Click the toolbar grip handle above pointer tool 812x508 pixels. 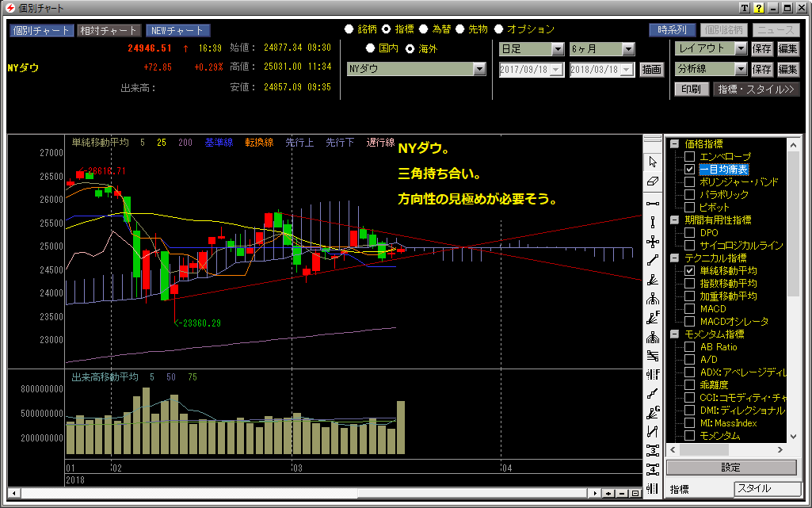pos(653,139)
